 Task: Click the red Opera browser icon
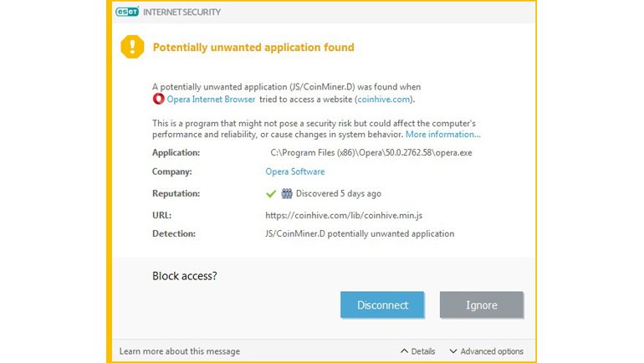158,99
